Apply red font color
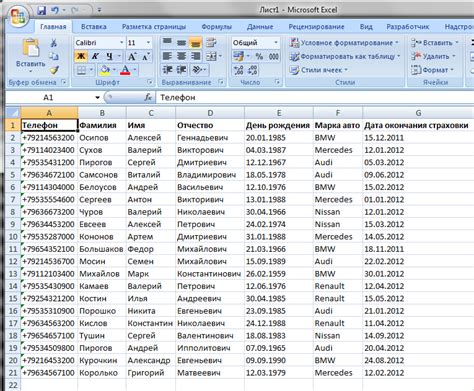 [125, 70]
